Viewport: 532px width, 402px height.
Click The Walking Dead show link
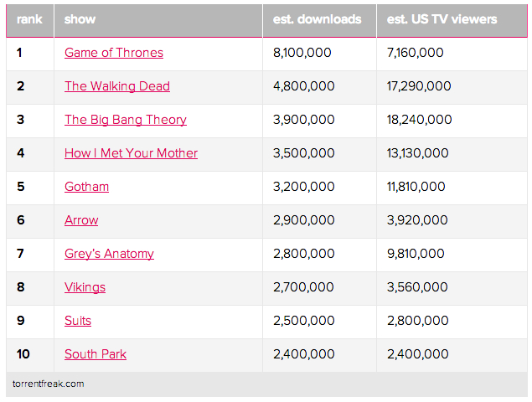coord(117,86)
